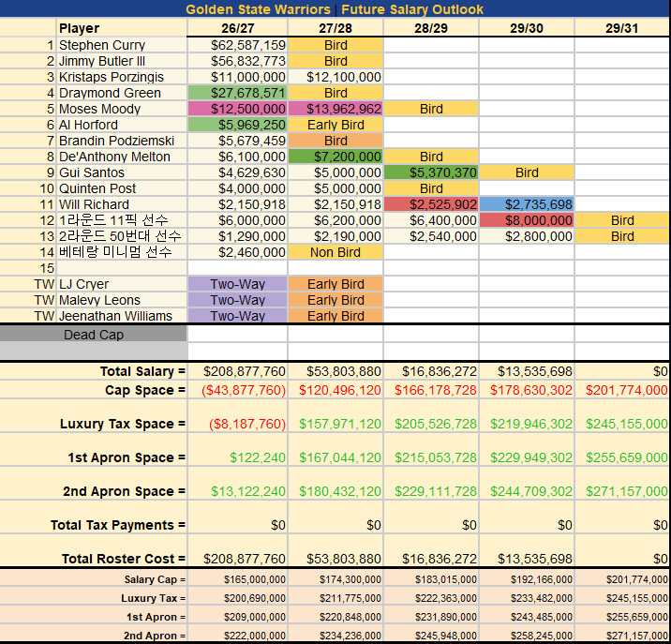This screenshot has width=671, height=644.
Task: Click Stephen Curry's $62,587,159 salary cell
Action: coord(237,45)
